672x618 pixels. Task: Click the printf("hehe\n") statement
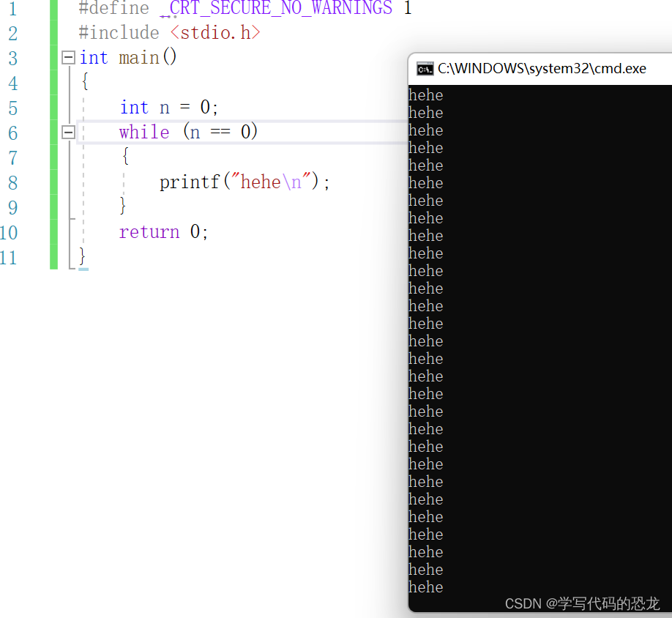(x=244, y=182)
